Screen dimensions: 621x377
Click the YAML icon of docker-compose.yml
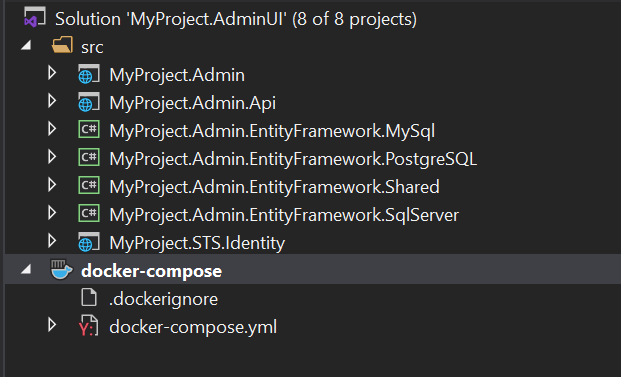89,326
